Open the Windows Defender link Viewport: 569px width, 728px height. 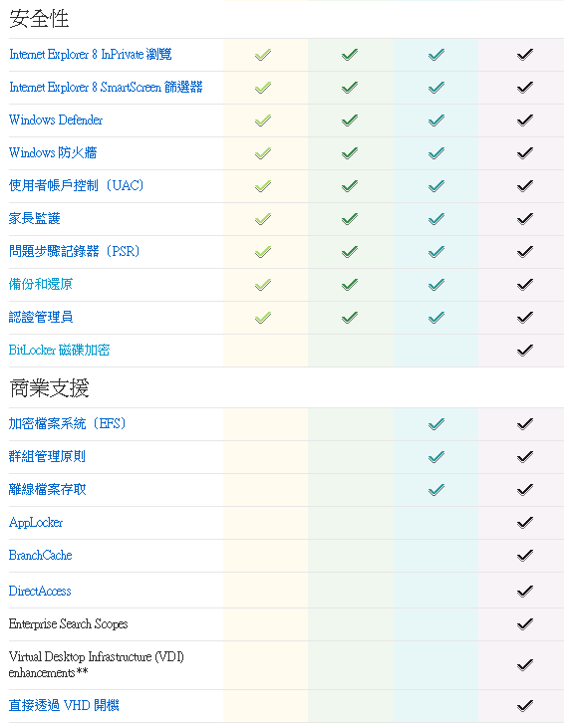[56, 120]
